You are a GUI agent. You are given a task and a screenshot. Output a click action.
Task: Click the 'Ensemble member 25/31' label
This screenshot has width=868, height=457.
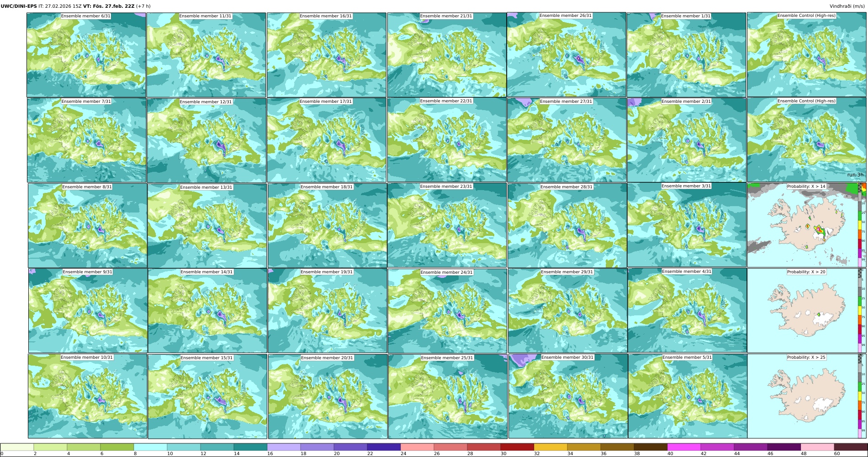click(447, 358)
